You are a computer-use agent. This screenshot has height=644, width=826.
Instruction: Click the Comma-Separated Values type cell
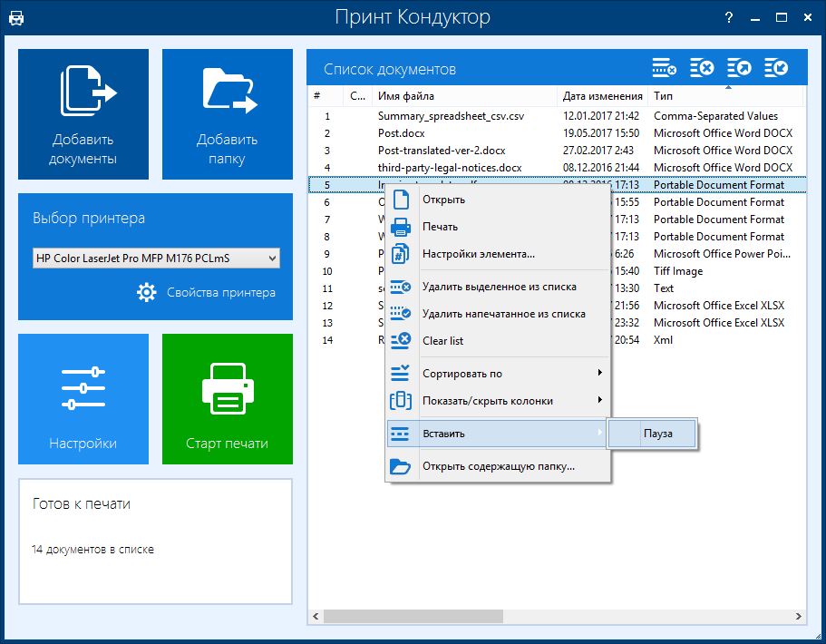(716, 116)
